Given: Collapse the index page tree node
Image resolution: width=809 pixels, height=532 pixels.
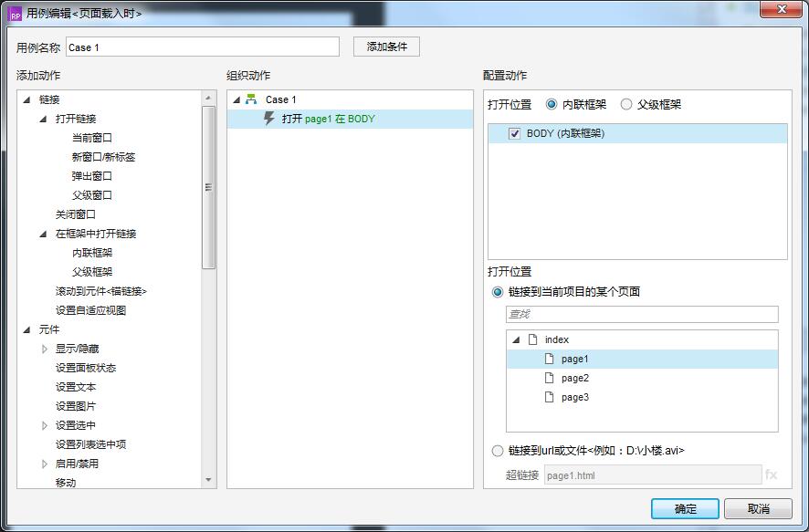Looking at the screenshot, I should pos(517,339).
